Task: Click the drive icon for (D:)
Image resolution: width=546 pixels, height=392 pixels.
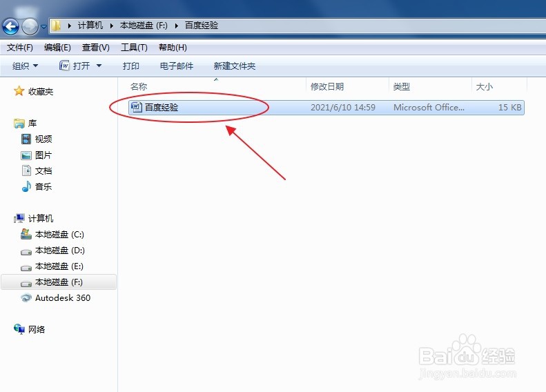Action: [x=26, y=252]
